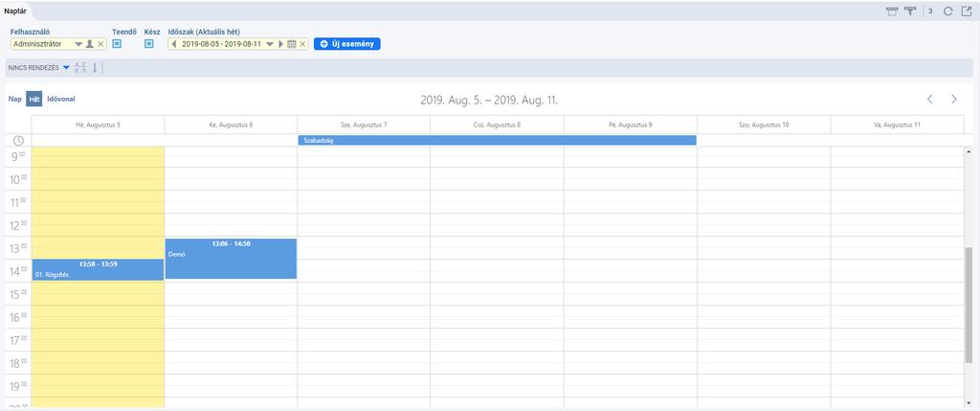Click the sort direction arrow icon

pos(95,68)
